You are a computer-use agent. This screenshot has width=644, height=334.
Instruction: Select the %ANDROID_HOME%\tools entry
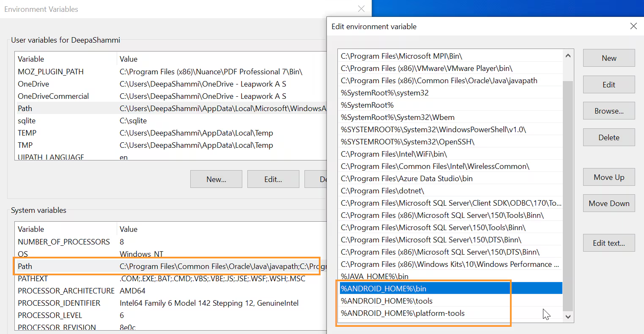386,301
